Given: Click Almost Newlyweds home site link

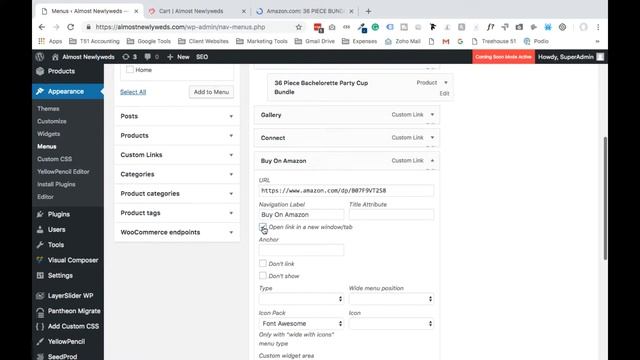Looking at the screenshot, I should pos(83,57).
